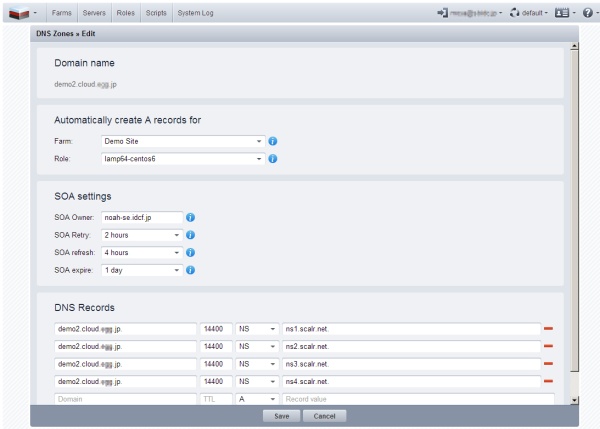Click the info icon beside SOA Retry
600x429 pixels.
(x=190, y=235)
